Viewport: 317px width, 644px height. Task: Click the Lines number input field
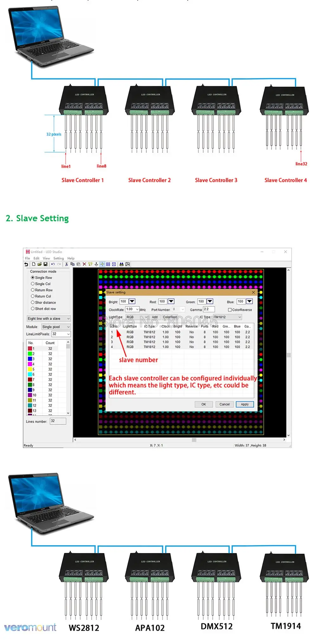(x=58, y=421)
